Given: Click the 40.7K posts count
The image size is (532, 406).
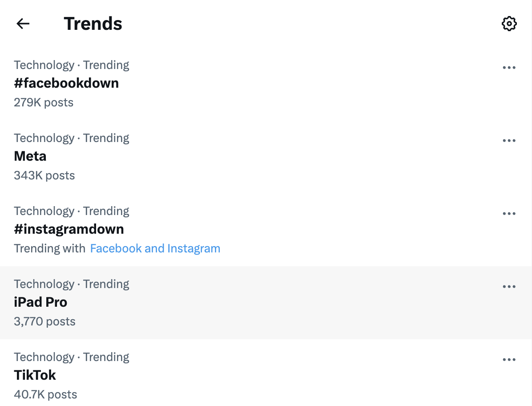Looking at the screenshot, I should [45, 394].
